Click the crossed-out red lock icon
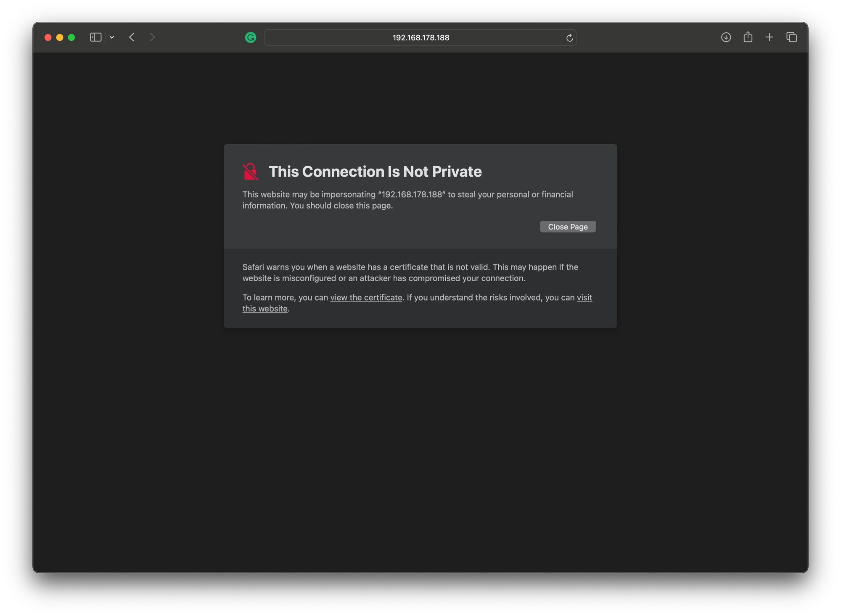841x616 pixels. [250, 172]
